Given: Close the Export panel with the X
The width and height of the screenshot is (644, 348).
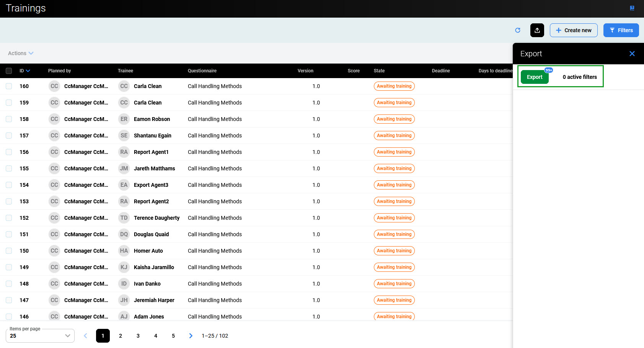Looking at the screenshot, I should coord(632,54).
